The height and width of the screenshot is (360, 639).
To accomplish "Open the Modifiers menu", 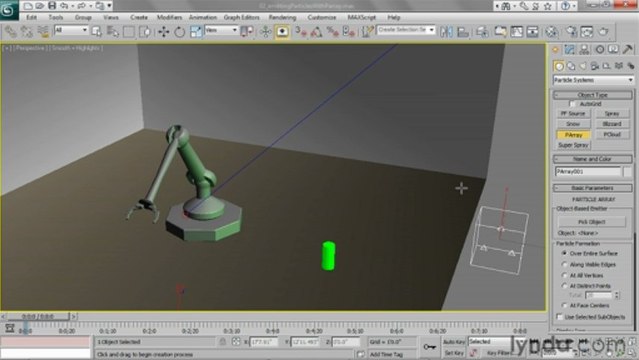I will click(170, 18).
